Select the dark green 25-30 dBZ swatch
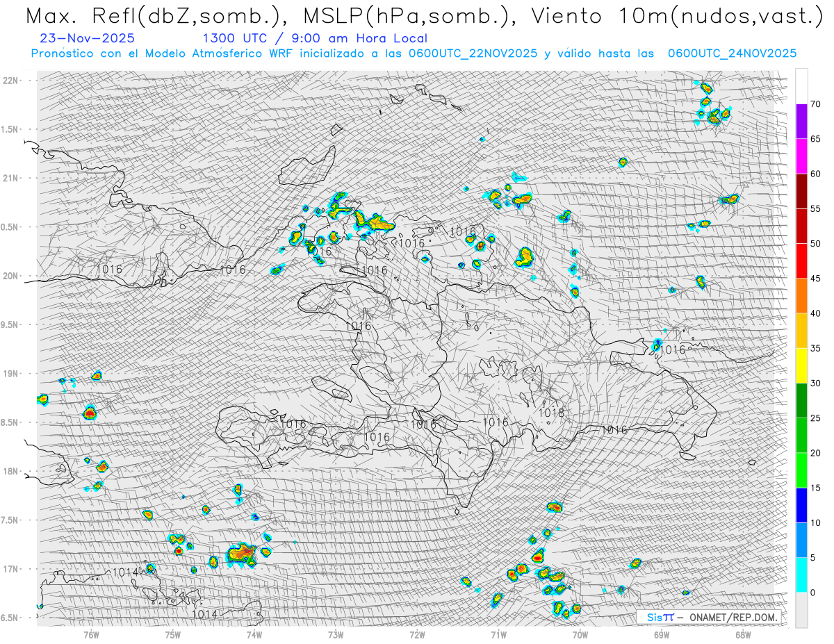 [801, 401]
